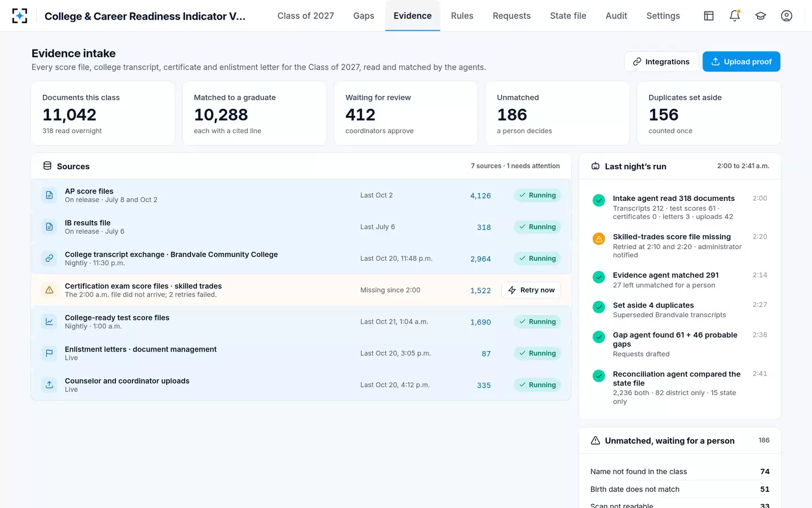Click the IB results file document icon
This screenshot has width=812, height=508.
coord(50,227)
